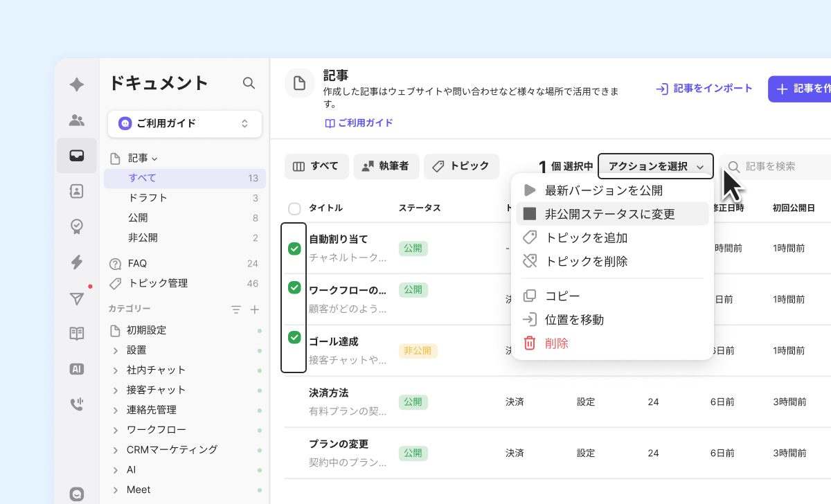This screenshot has height=504, width=831.
Task: Click the 記事を検索 search field
Action: [x=779, y=167]
